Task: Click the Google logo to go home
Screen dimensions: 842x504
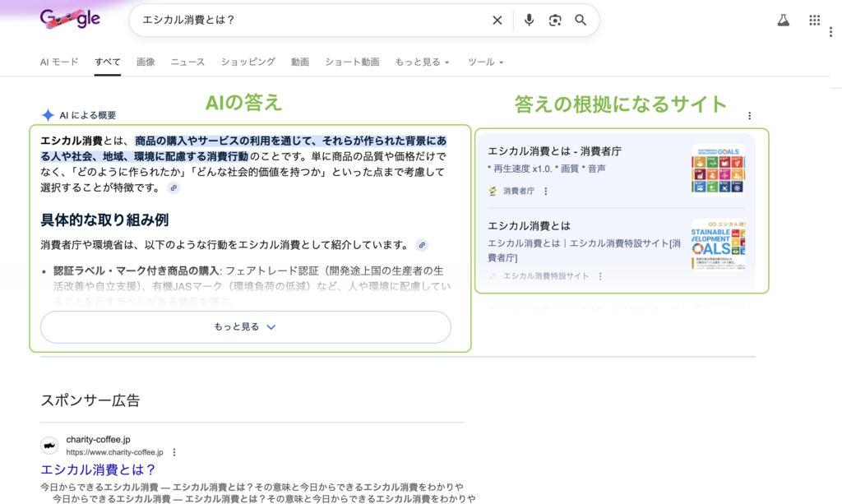Action: (x=71, y=19)
